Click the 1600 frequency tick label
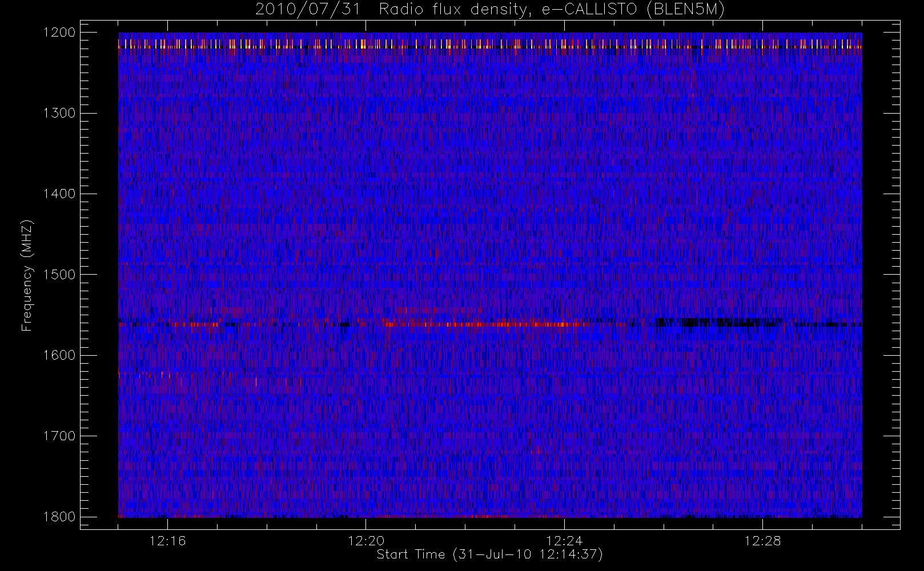The image size is (924, 571). (59, 355)
